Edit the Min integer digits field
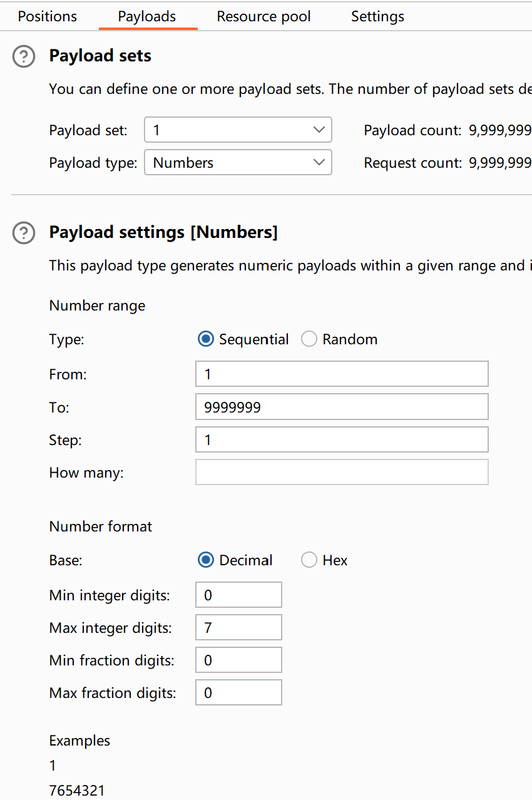This screenshot has width=532, height=800. point(238,595)
